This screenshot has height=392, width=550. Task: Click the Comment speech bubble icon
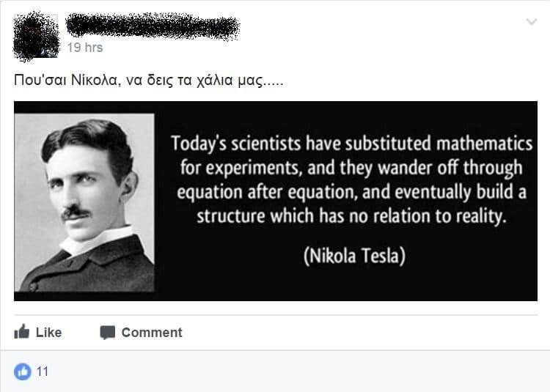[x=108, y=333]
